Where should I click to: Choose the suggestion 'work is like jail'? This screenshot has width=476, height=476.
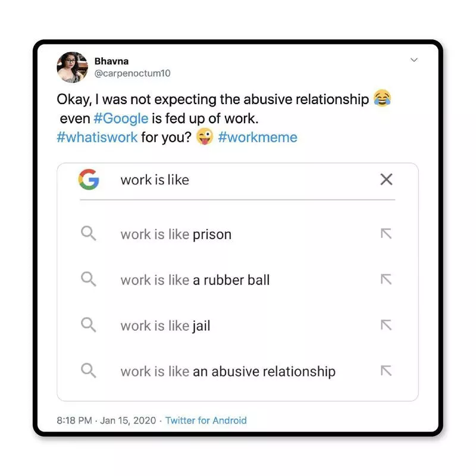tap(167, 325)
